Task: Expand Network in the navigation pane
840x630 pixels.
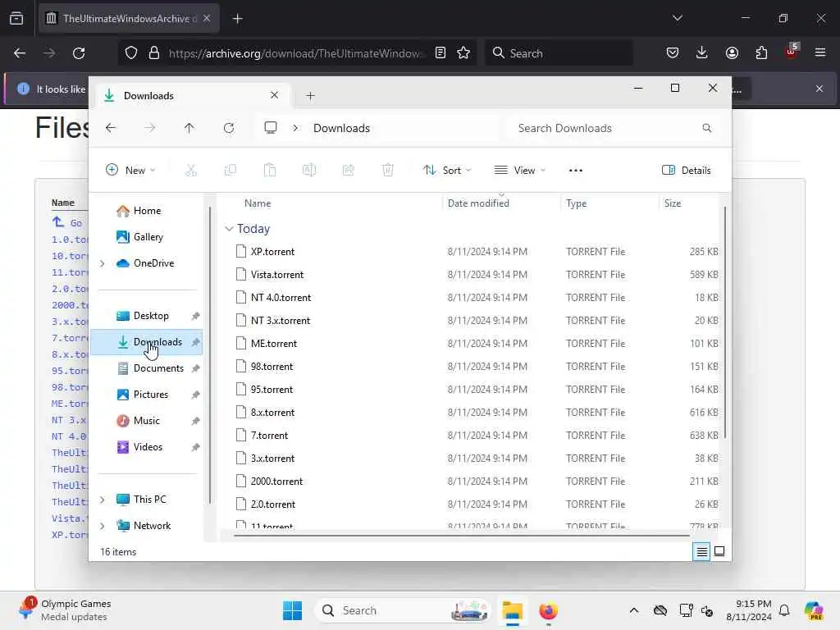Action: [x=102, y=526]
